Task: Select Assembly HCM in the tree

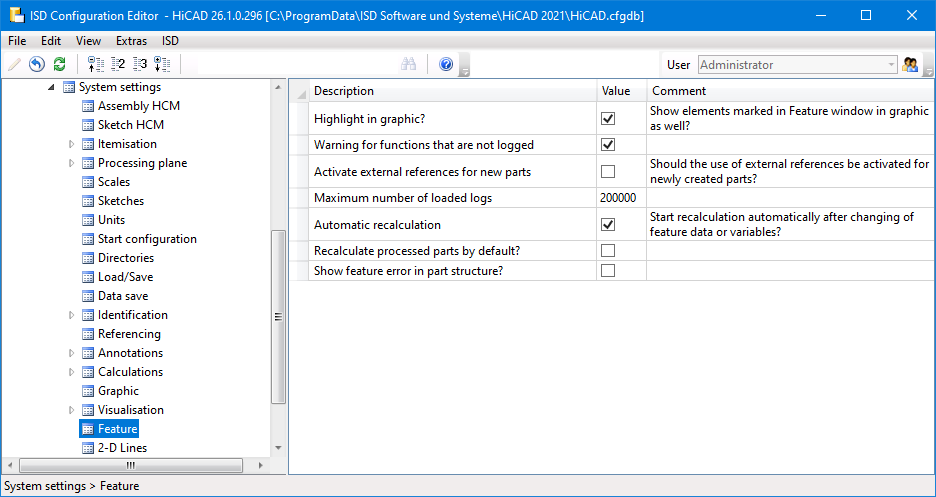Action: pyautogui.click(x=138, y=106)
